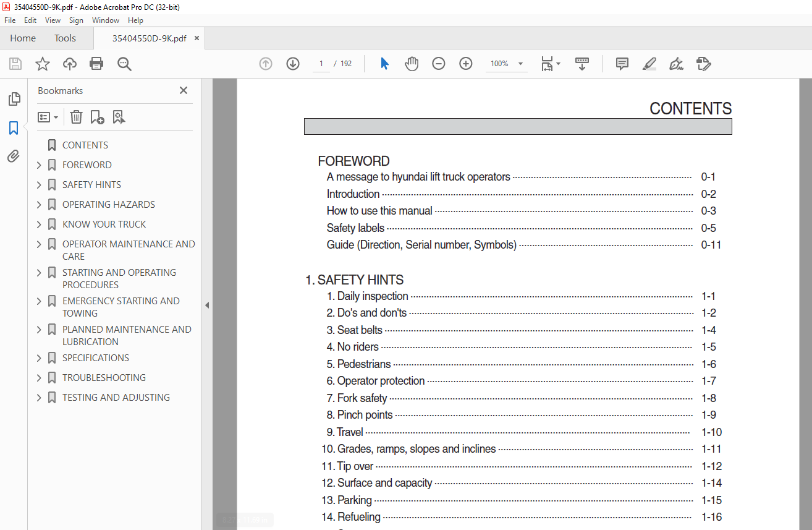The image size is (812, 530).
Task: Expand the FOREWORD bookmark
Action: [x=40, y=165]
